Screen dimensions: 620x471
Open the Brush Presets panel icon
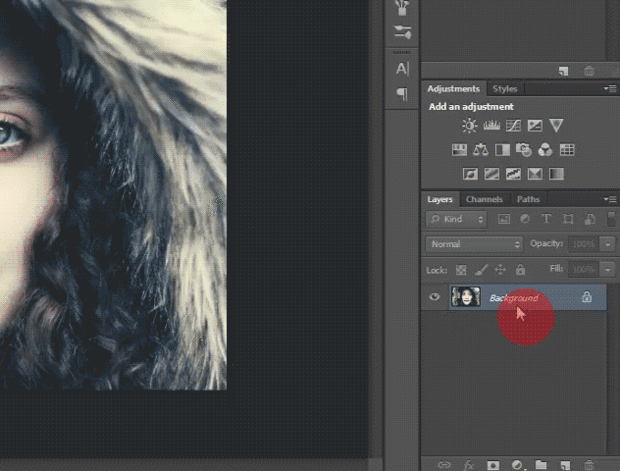pyautogui.click(x=402, y=8)
